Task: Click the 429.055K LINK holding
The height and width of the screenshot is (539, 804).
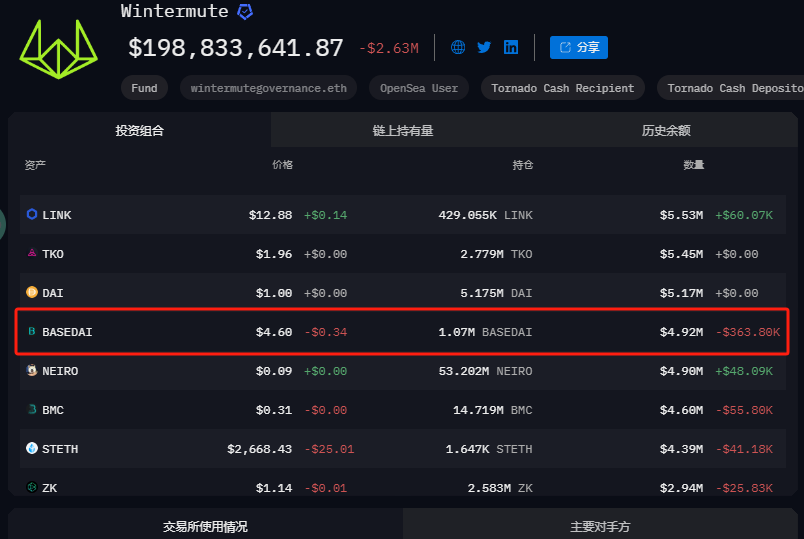Action: [x=486, y=215]
